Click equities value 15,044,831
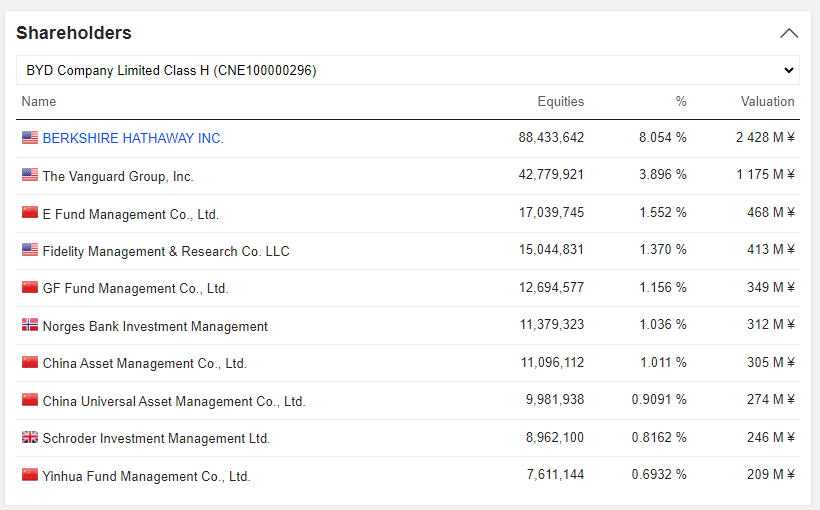 click(551, 250)
